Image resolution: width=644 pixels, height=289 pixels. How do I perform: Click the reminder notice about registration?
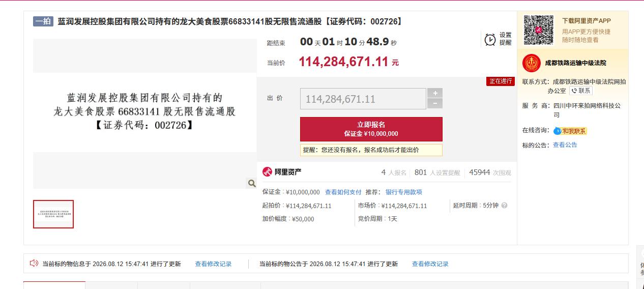(x=371, y=150)
